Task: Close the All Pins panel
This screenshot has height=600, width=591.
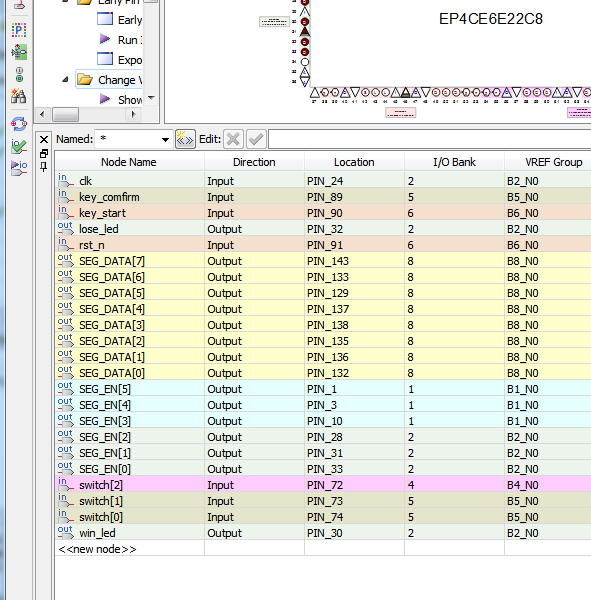Action: click(44, 140)
